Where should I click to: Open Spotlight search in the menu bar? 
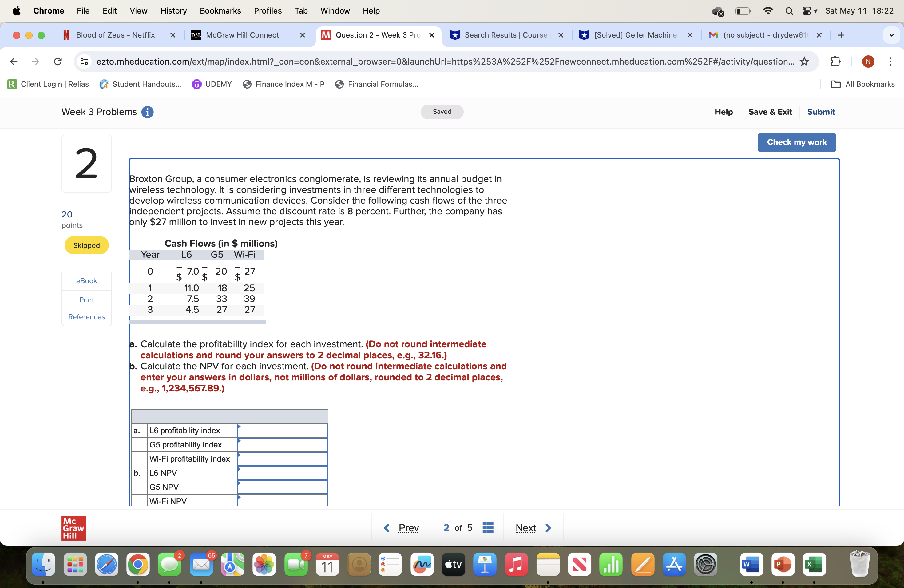[x=789, y=11]
